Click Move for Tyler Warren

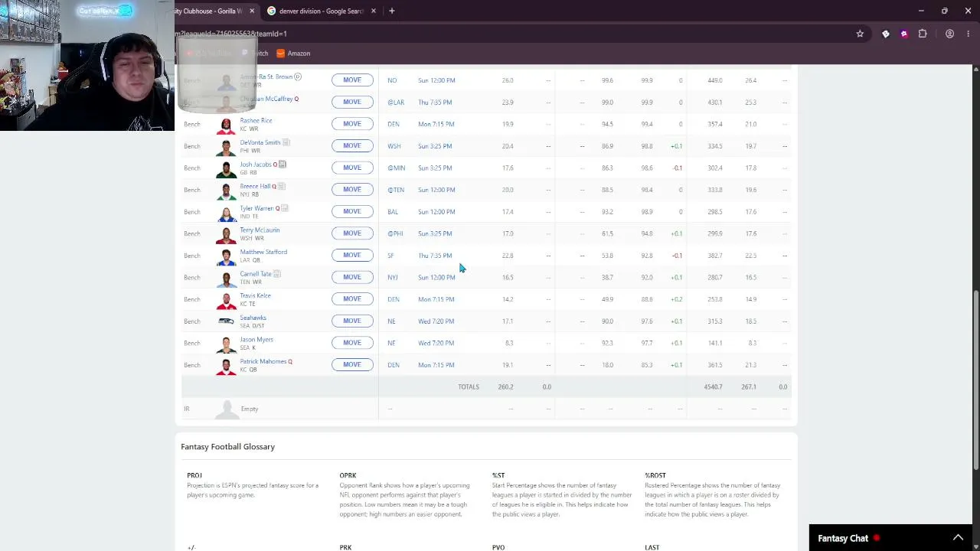point(352,211)
